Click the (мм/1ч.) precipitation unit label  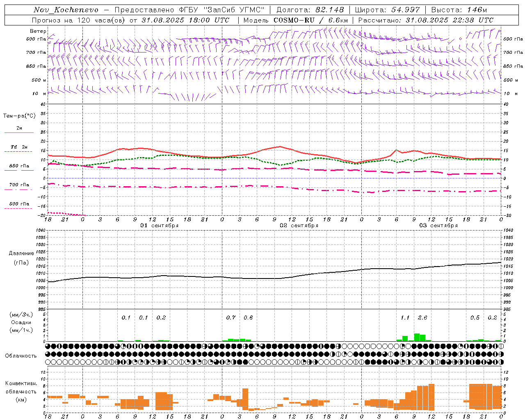coord(21,330)
